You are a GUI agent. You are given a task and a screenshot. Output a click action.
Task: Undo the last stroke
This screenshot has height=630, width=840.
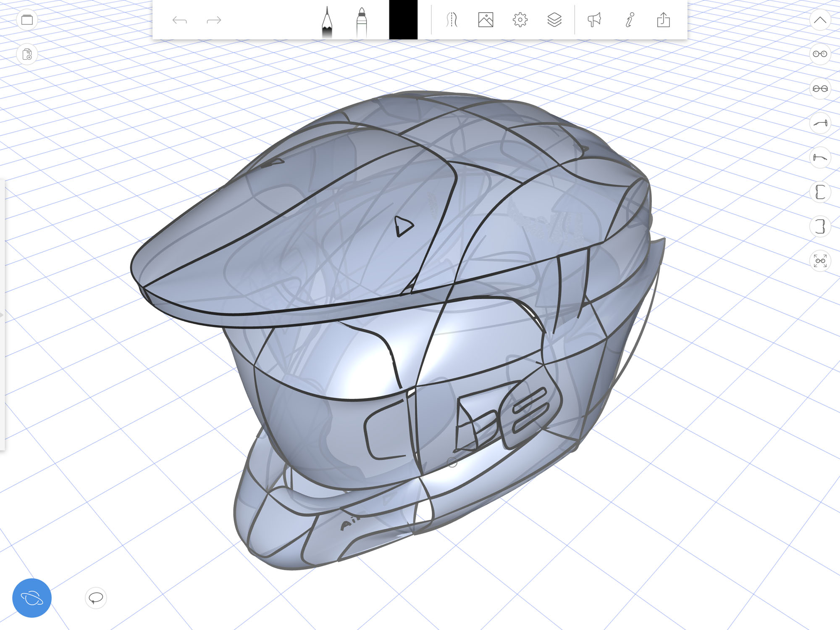tap(179, 20)
